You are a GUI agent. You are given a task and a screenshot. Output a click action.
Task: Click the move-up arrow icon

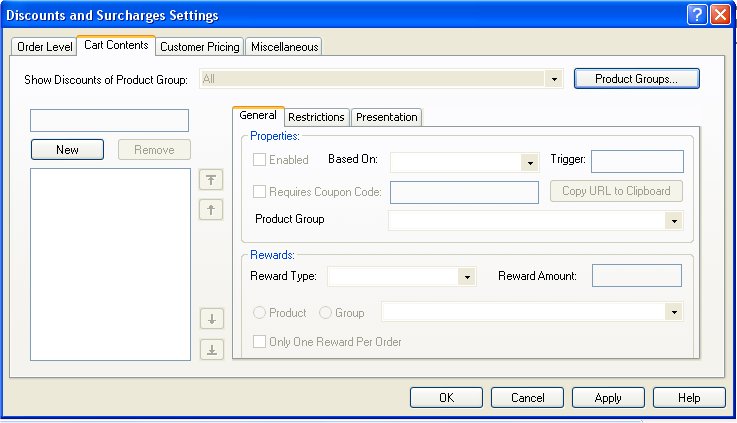coord(212,210)
